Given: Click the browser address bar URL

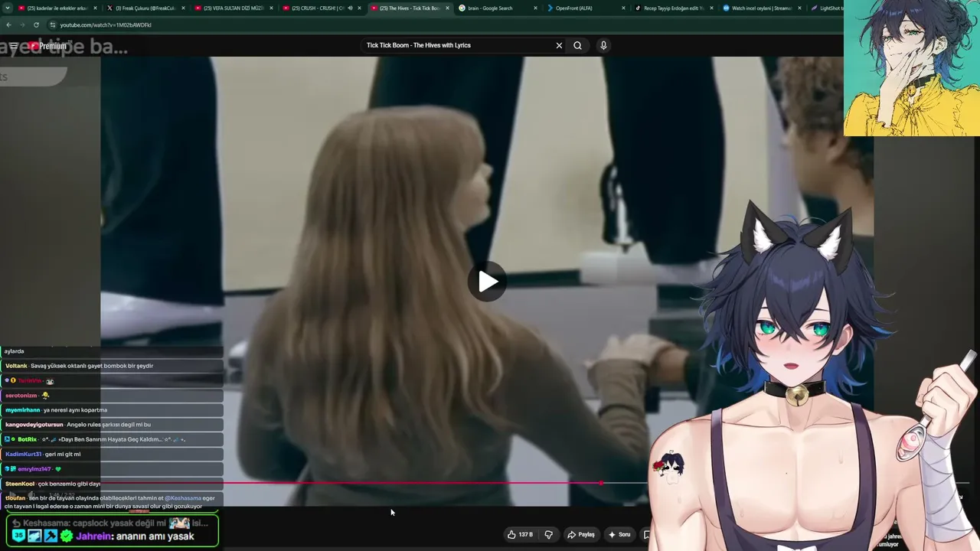Looking at the screenshot, I should (x=106, y=24).
